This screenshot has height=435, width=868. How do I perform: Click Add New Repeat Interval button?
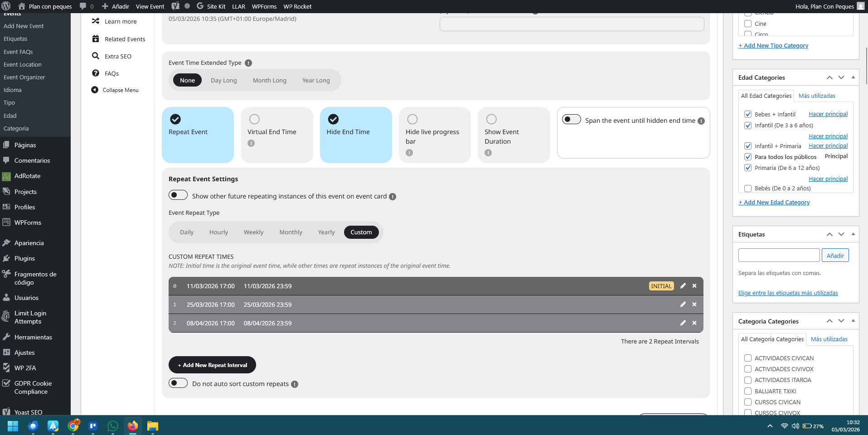[x=212, y=365]
